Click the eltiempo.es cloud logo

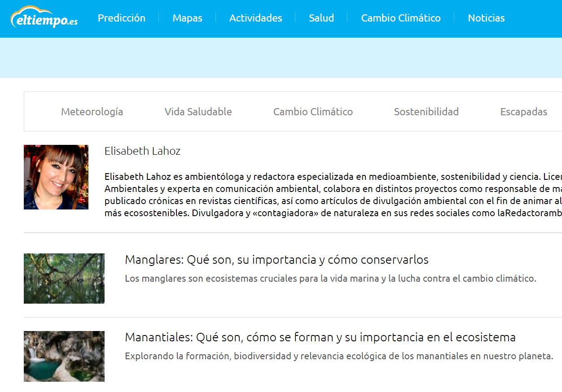click(x=44, y=17)
